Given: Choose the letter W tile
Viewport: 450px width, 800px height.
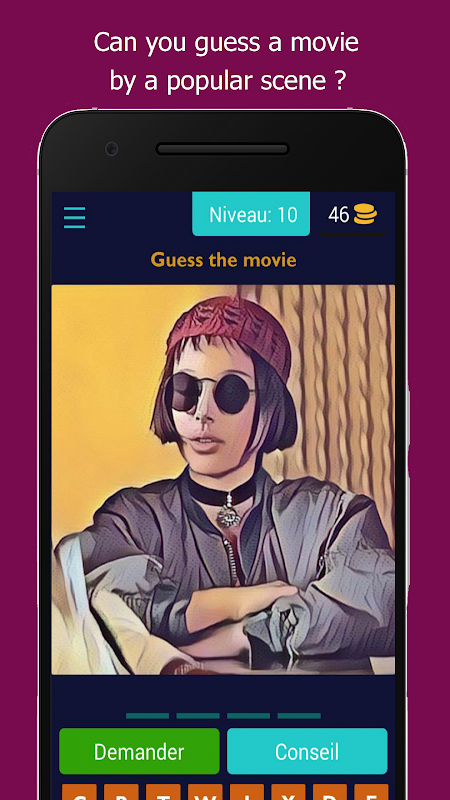Looking at the screenshot, I should [x=205, y=792].
